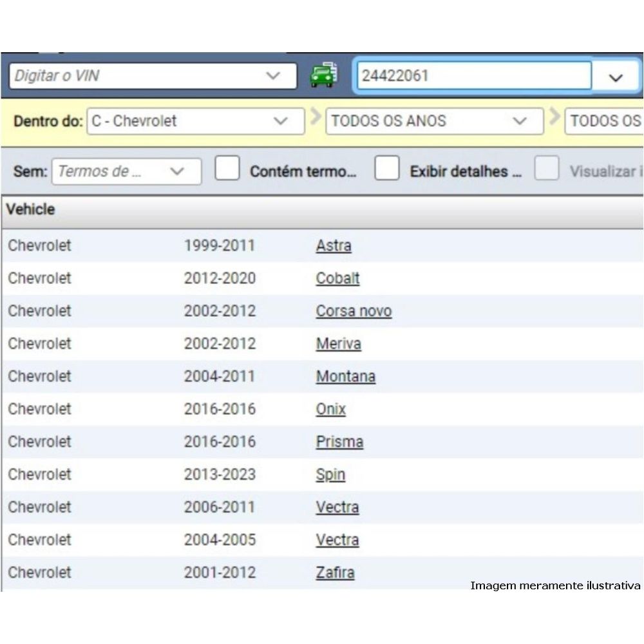The height and width of the screenshot is (644, 644).
Task: Click Chevrolet in the Cobalt row
Action: (x=39, y=278)
